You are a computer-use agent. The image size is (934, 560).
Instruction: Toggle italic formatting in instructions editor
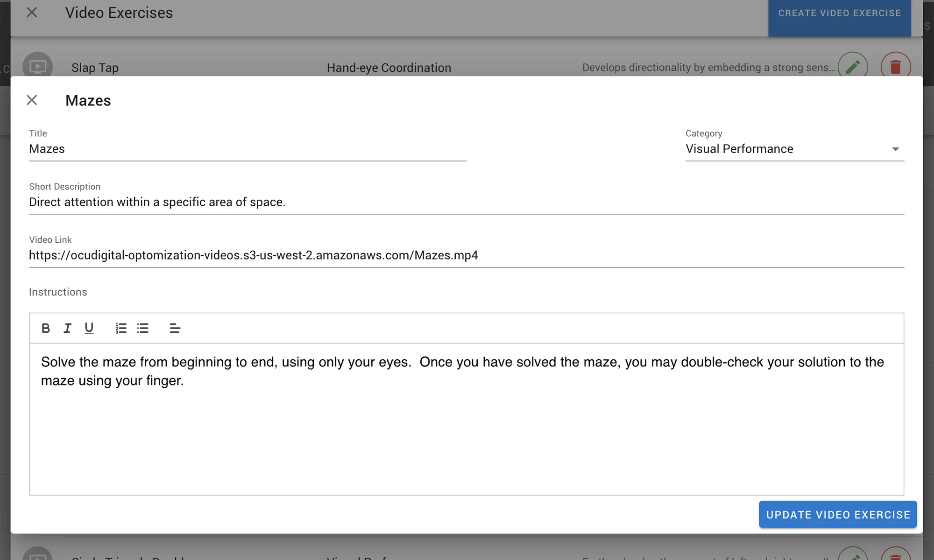pyautogui.click(x=67, y=328)
